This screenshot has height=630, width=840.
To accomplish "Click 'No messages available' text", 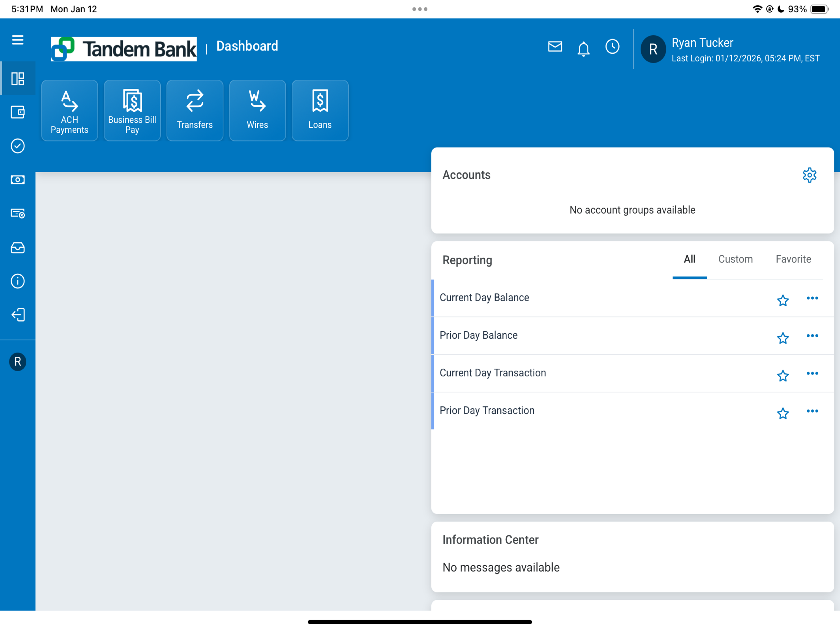I will pos(501,567).
